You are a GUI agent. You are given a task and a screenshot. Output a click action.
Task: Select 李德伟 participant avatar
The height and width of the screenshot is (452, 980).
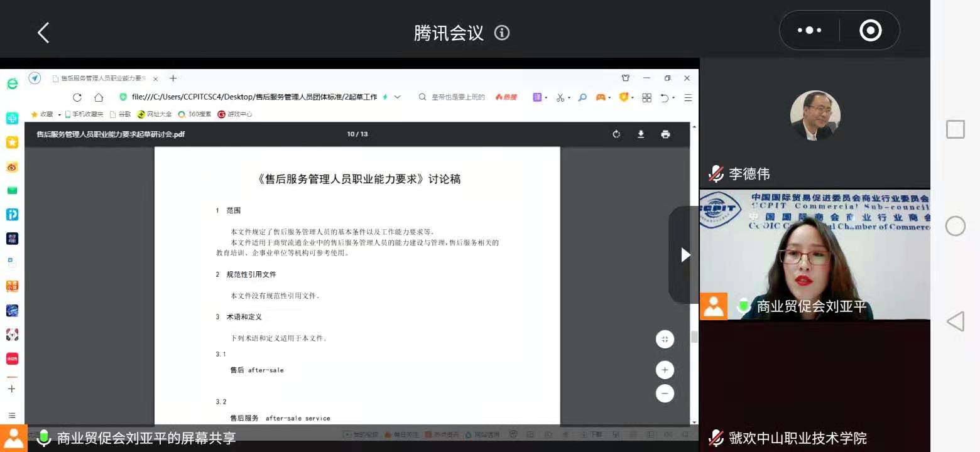pyautogui.click(x=815, y=116)
